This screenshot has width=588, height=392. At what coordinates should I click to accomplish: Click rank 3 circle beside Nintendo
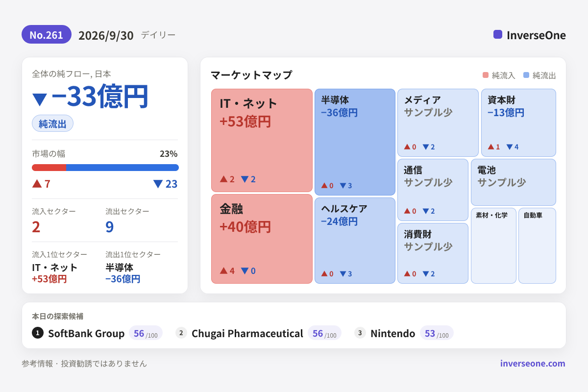pos(360,333)
